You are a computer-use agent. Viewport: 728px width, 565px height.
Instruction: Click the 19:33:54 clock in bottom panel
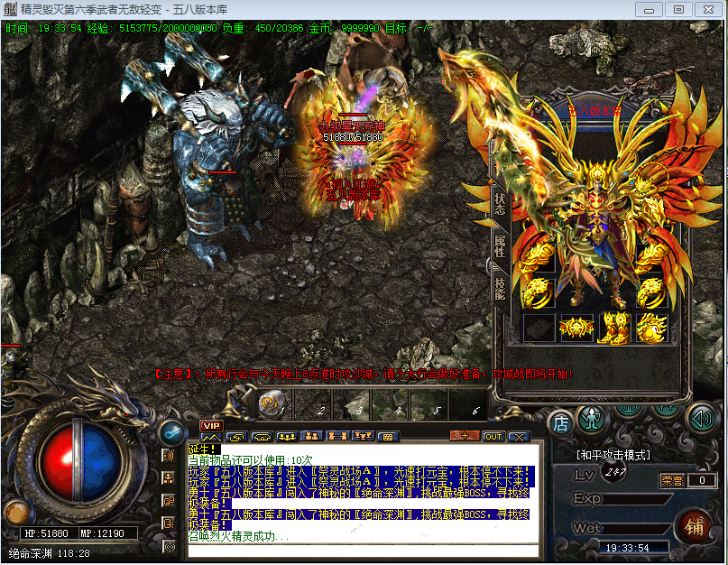click(627, 548)
